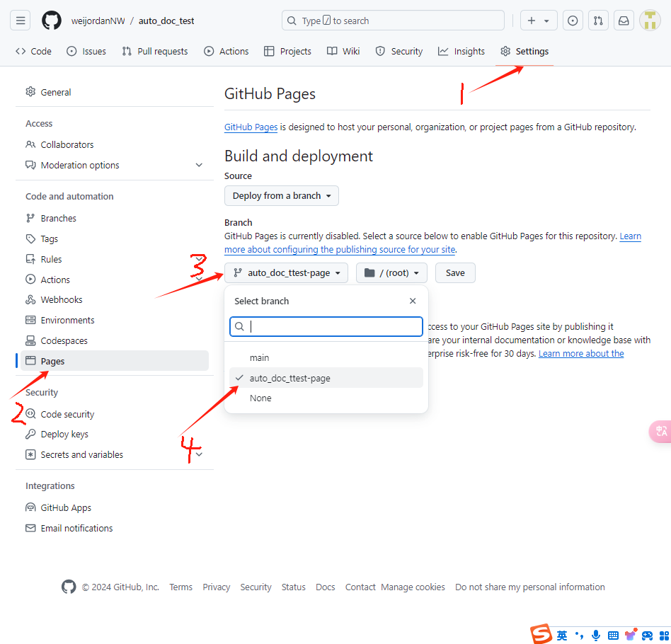Open the weijordanNW owner link
Screen dimensions: 671x644
[x=98, y=21]
